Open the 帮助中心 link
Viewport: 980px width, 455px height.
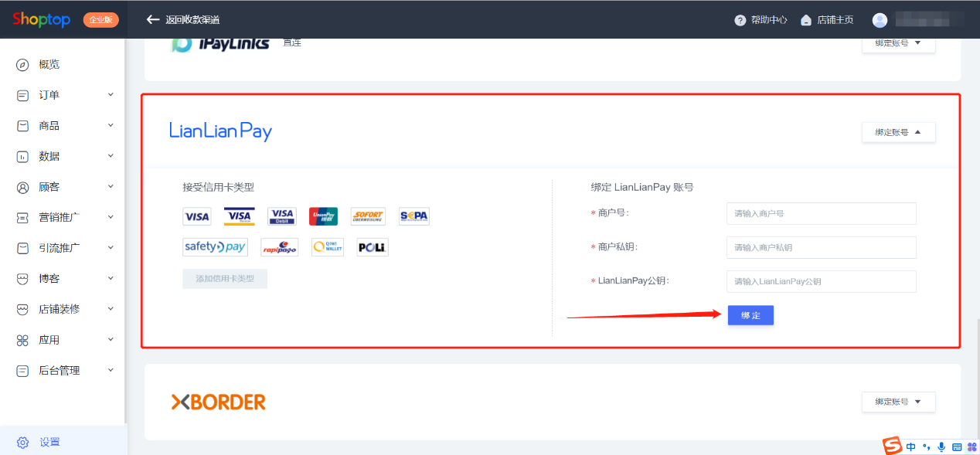click(x=769, y=20)
